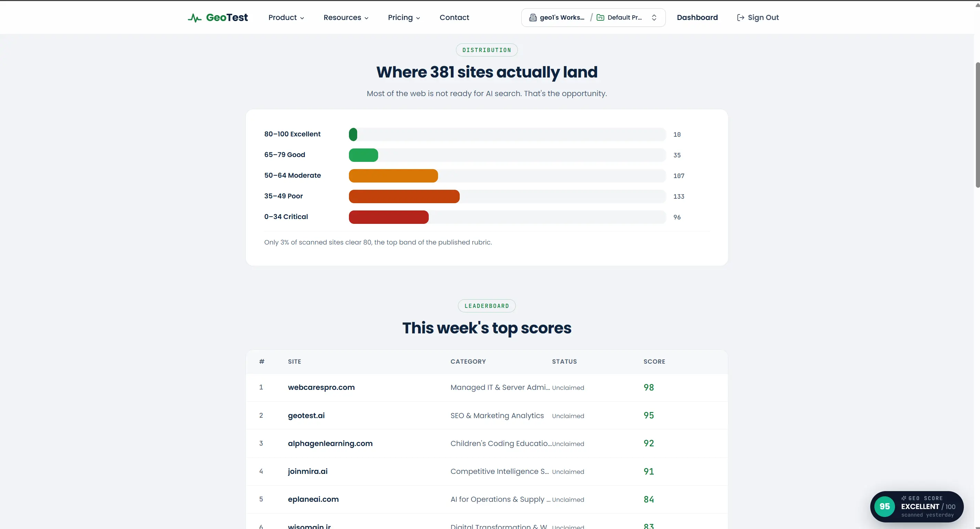Click the count 96 beside Critical bar
Image resolution: width=980 pixels, height=529 pixels.
(x=677, y=217)
